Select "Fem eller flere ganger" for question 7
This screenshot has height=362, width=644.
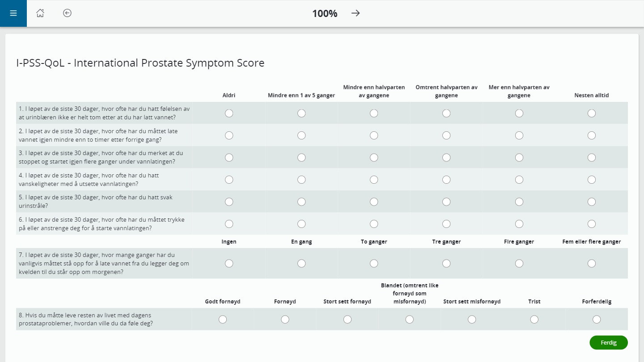tap(592, 263)
